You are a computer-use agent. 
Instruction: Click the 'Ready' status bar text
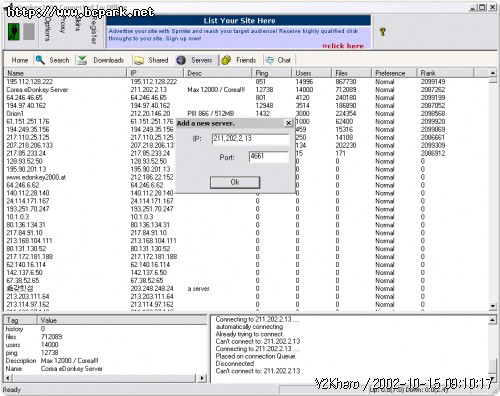pyautogui.click(x=12, y=389)
